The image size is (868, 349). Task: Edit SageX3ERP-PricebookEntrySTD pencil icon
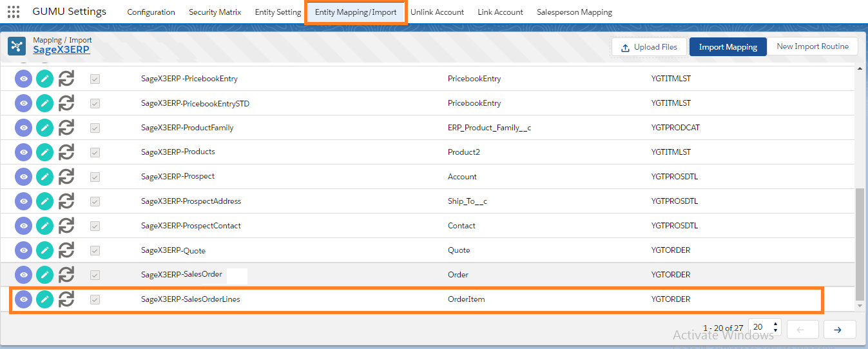coord(44,103)
